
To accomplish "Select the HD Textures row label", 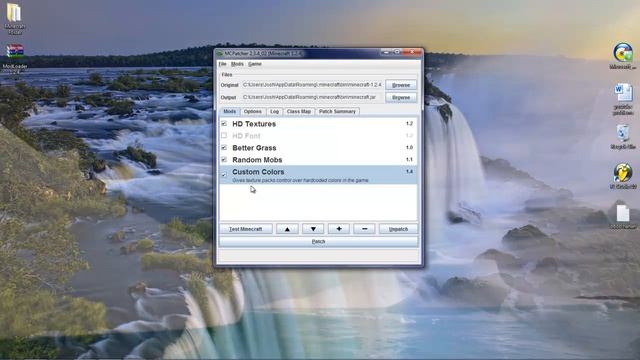I will point(254,124).
